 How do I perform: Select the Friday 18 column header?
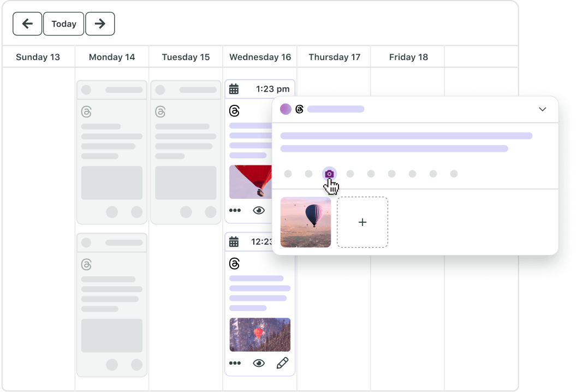point(408,57)
